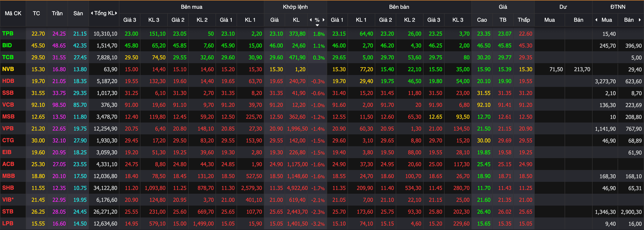Click Dư Bán column header
The width and height of the screenshot is (644, 230).
[x=578, y=20]
